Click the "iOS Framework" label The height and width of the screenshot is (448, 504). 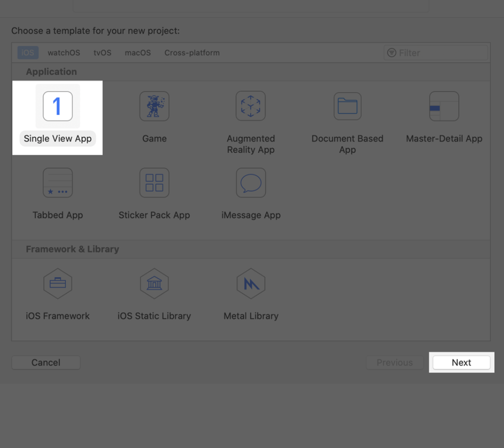pos(58,316)
